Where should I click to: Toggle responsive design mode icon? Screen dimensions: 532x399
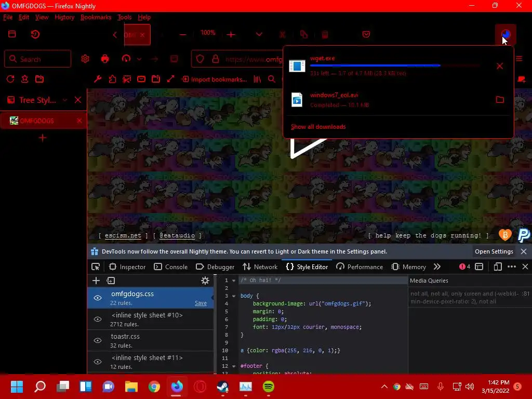[498, 267]
